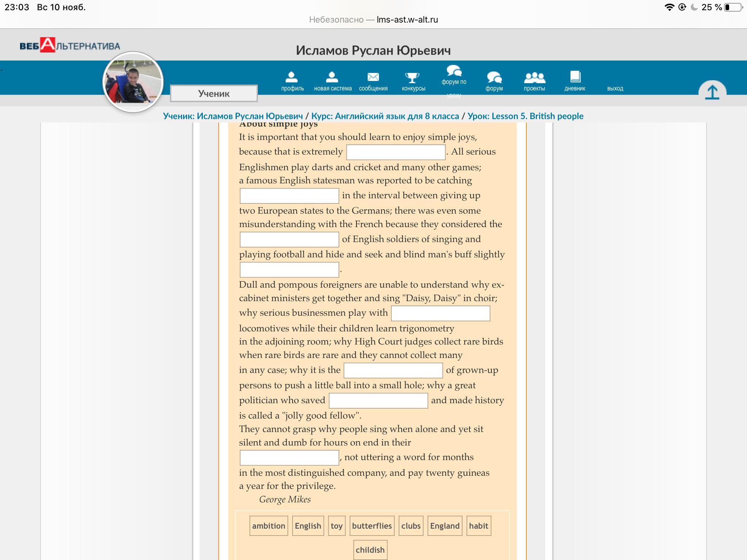This screenshot has height=560, width=747.
Task: Open конкурсы trophy icon
Action: point(413,77)
